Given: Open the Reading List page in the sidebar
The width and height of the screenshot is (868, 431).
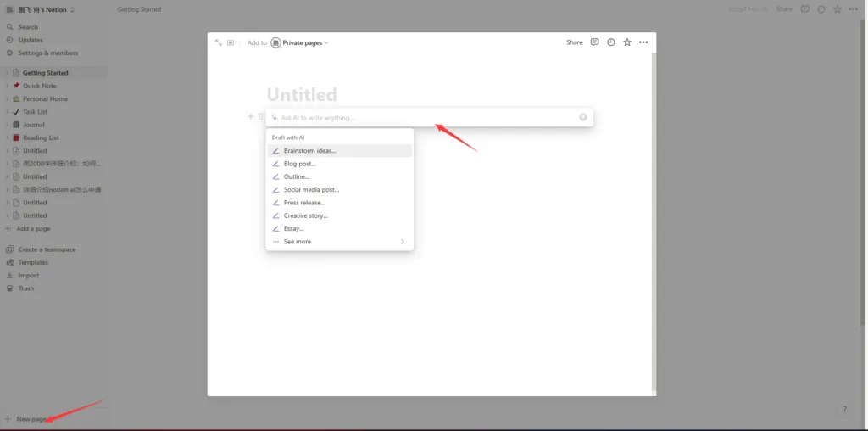Looking at the screenshot, I should [41, 137].
